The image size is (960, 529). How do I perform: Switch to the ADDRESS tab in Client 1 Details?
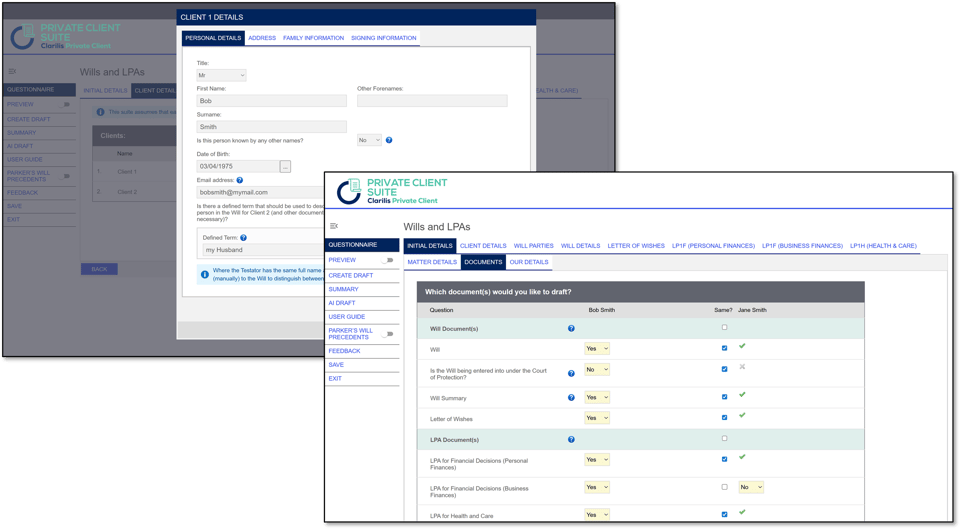click(262, 38)
